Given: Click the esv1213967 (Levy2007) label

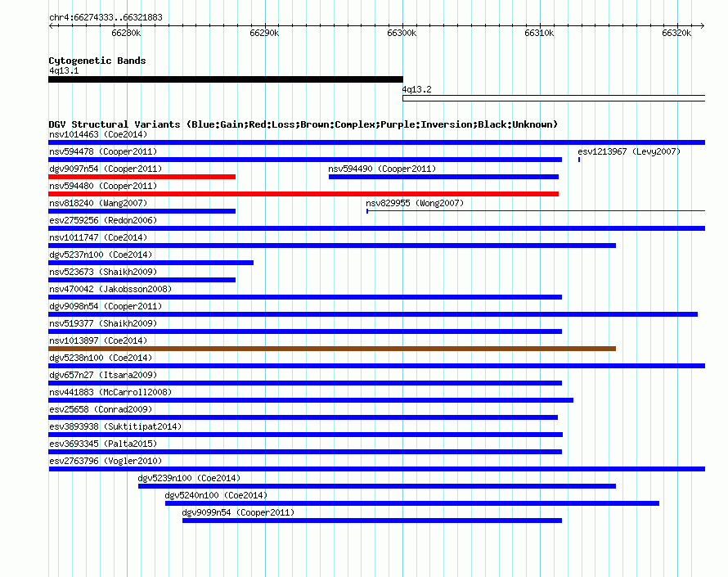Looking at the screenshot, I should point(629,152).
